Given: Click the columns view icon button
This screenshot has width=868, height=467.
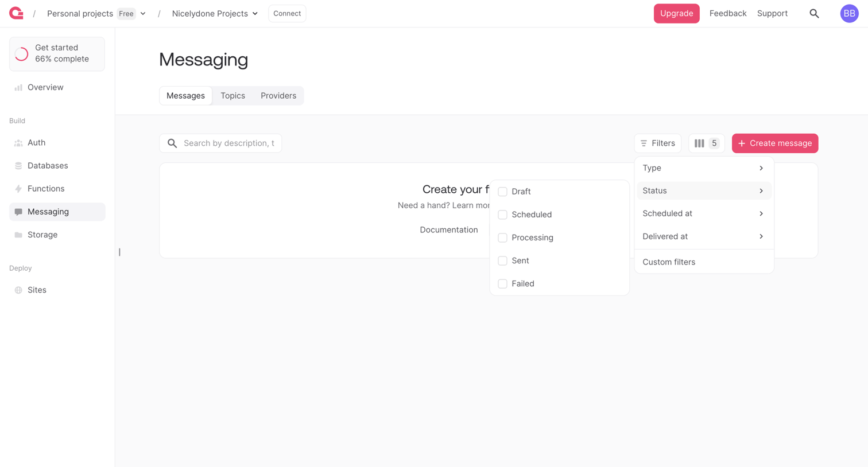Looking at the screenshot, I should click(x=706, y=143).
